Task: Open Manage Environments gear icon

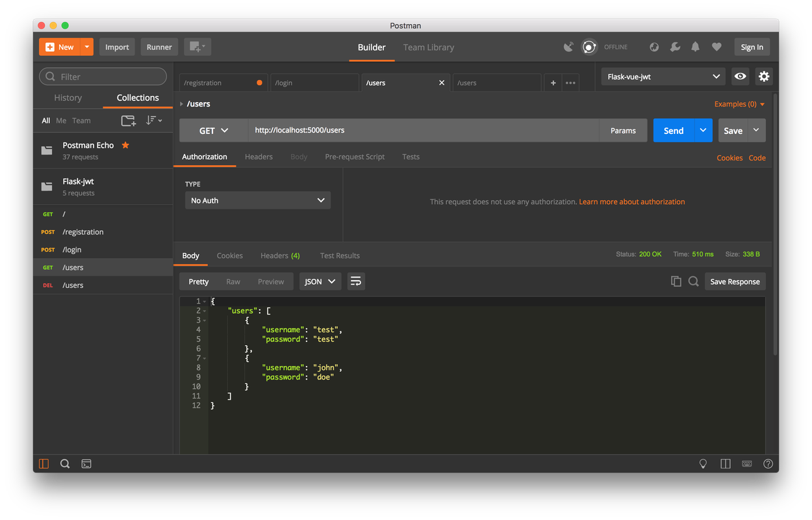Action: (764, 77)
